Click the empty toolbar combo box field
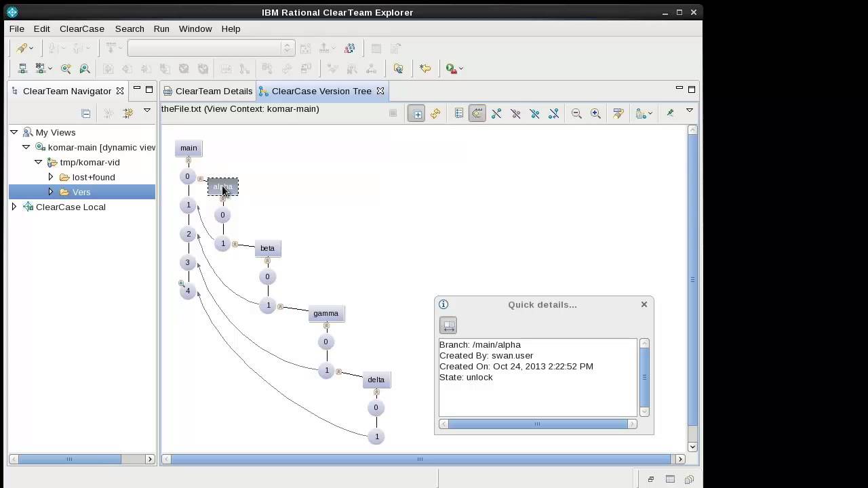Viewport: 868px width, 488px height. pos(204,48)
